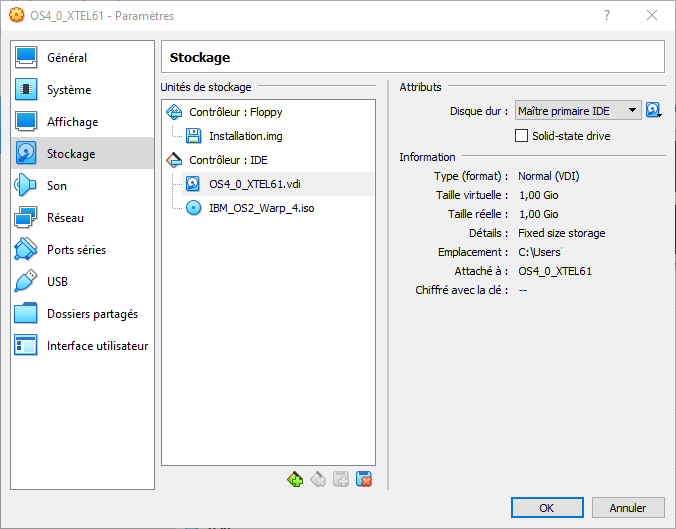Viewport: 676px width, 529px height.
Task: Open the Dossiers partagés section
Action: [92, 314]
